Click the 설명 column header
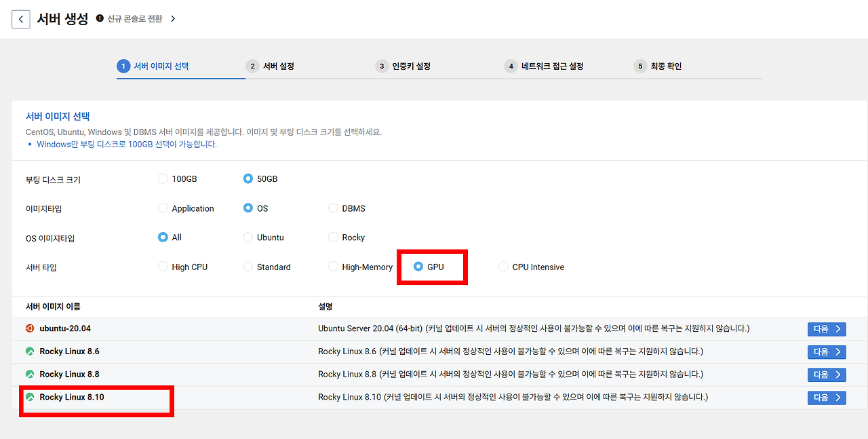The image size is (868, 439). point(325,307)
